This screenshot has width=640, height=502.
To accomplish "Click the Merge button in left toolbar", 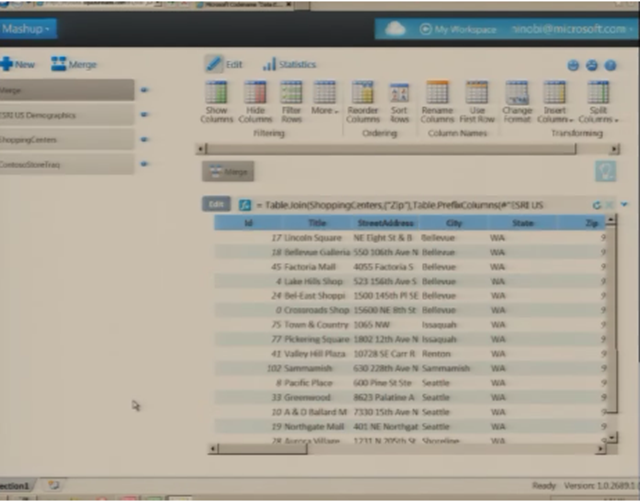I will (74, 64).
